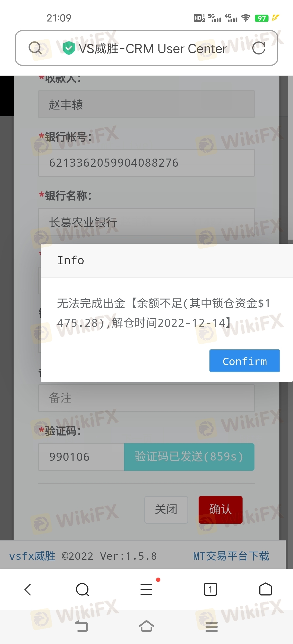Screen dimensions: 293x644
Task: Tap the Android system home button
Action: [x=146, y=626]
